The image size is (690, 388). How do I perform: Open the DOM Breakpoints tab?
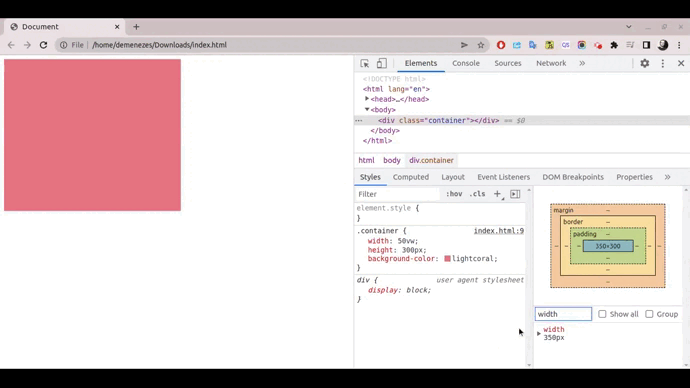click(x=573, y=177)
